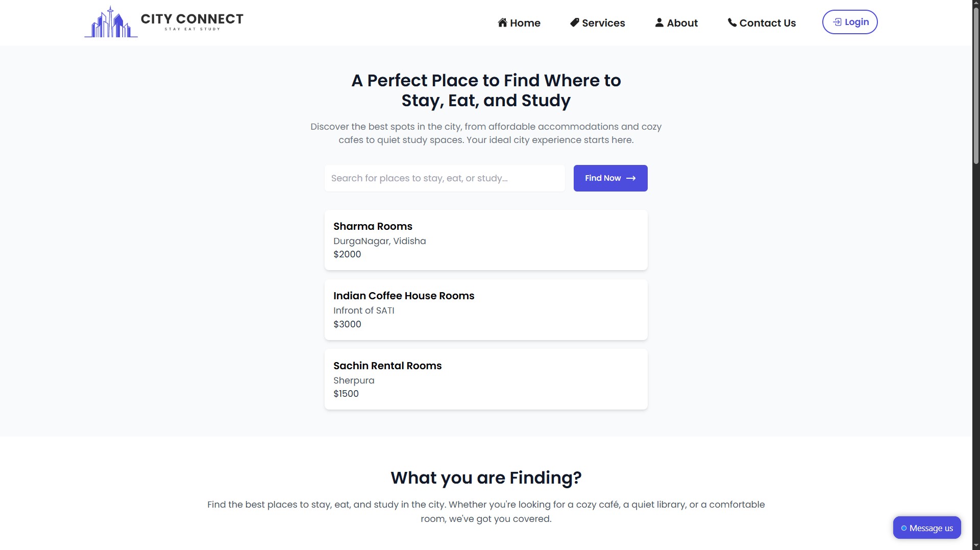The image size is (980, 550).
Task: Focus the places search input field
Action: point(444,178)
